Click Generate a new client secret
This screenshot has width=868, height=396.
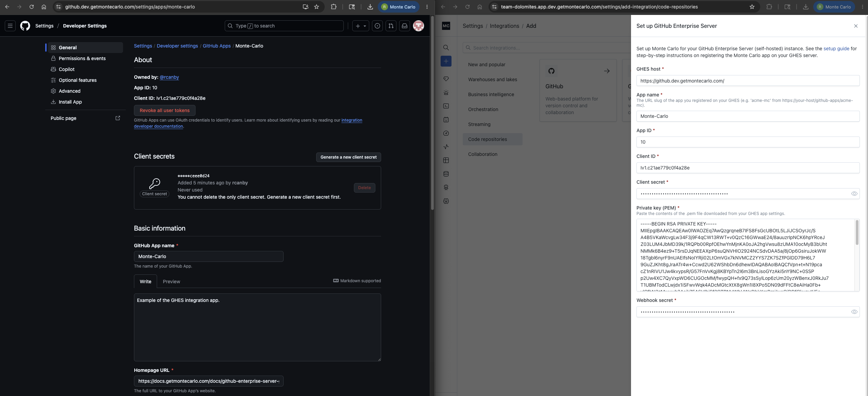(x=348, y=157)
